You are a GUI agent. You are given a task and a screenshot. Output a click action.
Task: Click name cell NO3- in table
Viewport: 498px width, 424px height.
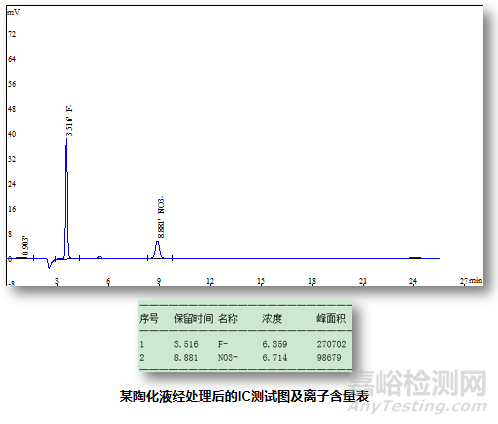(x=228, y=358)
